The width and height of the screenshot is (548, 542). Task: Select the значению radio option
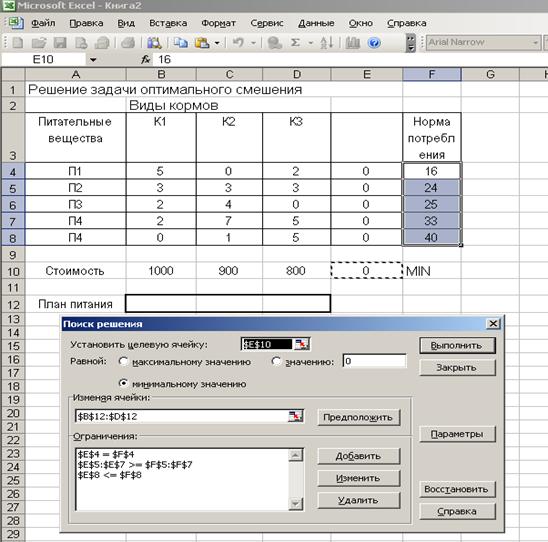coord(276,361)
